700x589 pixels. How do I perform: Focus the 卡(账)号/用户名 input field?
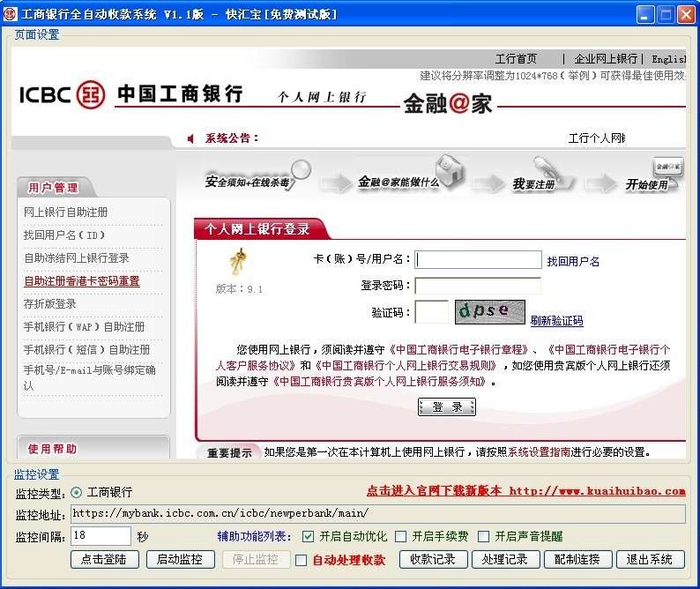click(x=478, y=259)
